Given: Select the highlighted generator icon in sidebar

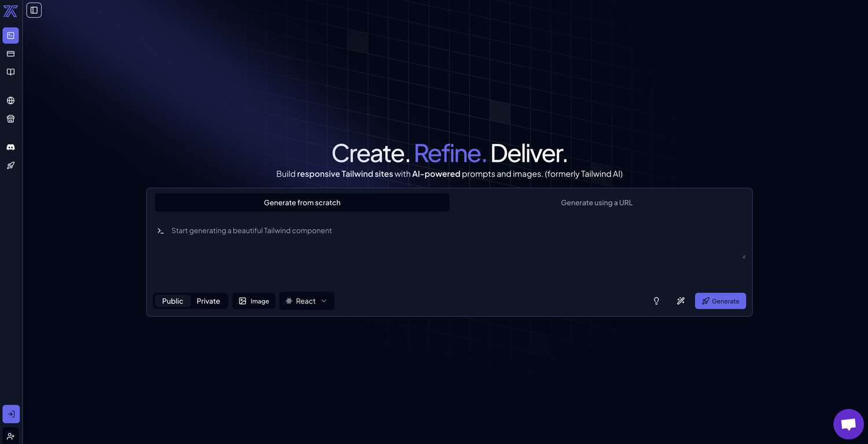Looking at the screenshot, I should (x=10, y=35).
